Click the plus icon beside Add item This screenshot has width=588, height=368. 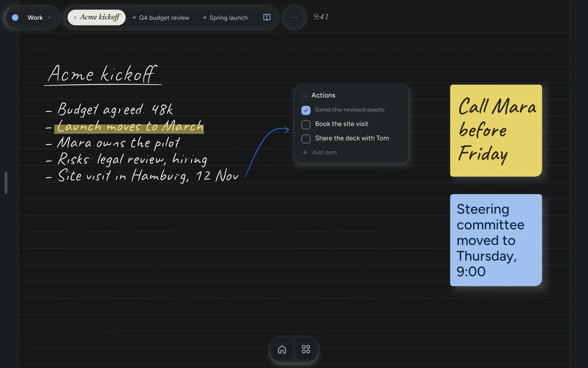(x=305, y=152)
